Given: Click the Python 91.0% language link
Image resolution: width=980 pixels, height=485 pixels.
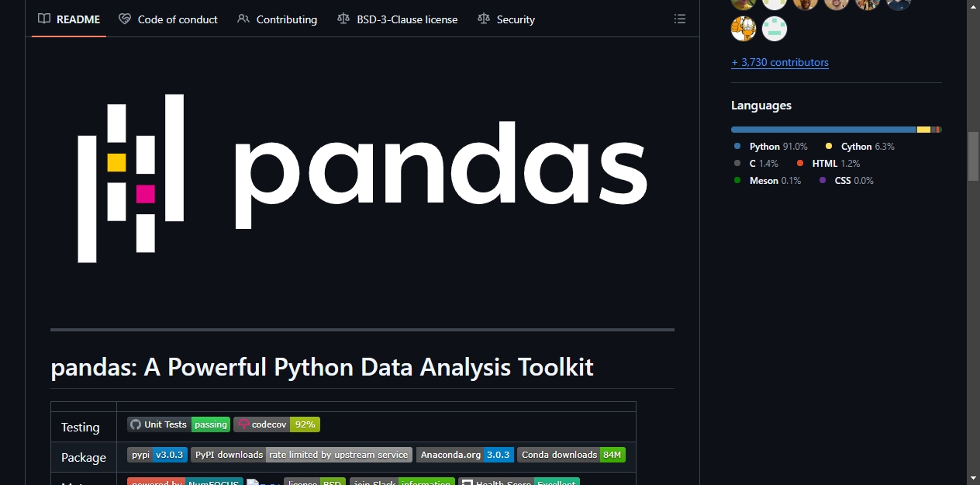Looking at the screenshot, I should point(771,146).
